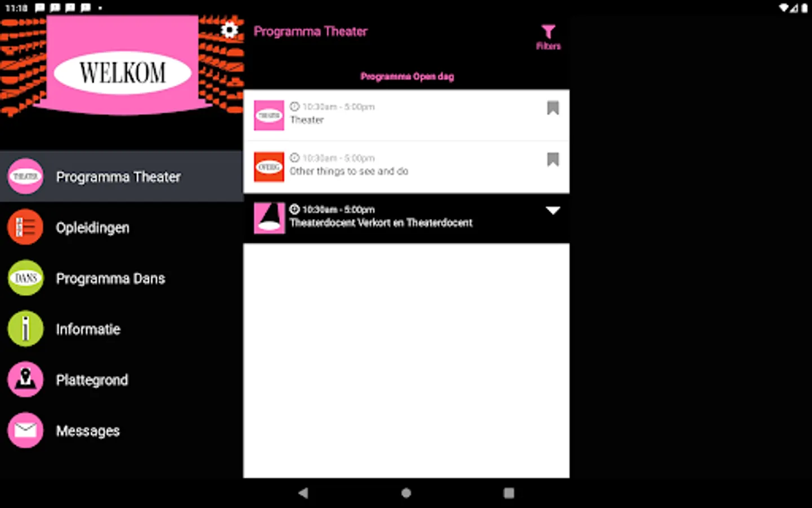Bookmark the Theater event
This screenshot has width=812, height=508.
tap(553, 108)
